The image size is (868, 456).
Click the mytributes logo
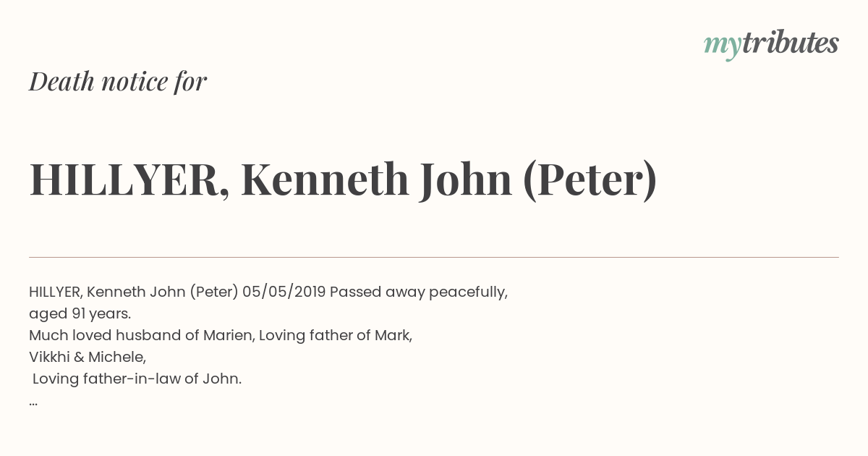(771, 45)
